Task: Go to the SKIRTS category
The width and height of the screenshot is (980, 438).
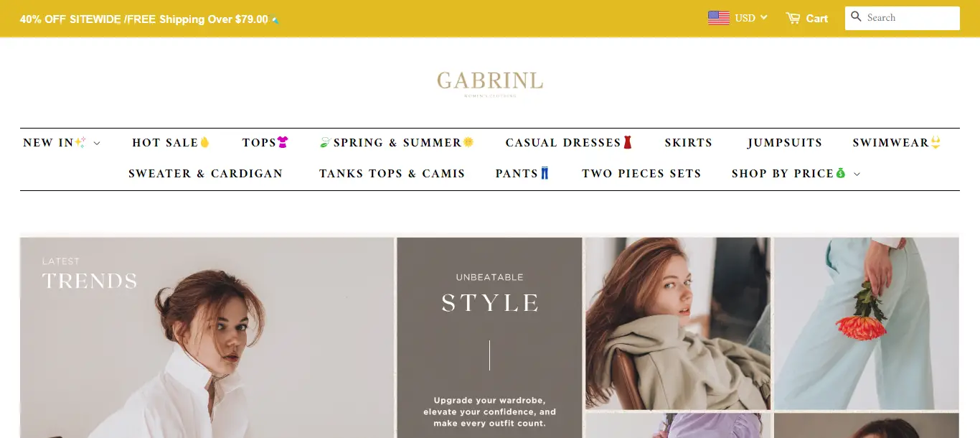Action: [x=688, y=142]
